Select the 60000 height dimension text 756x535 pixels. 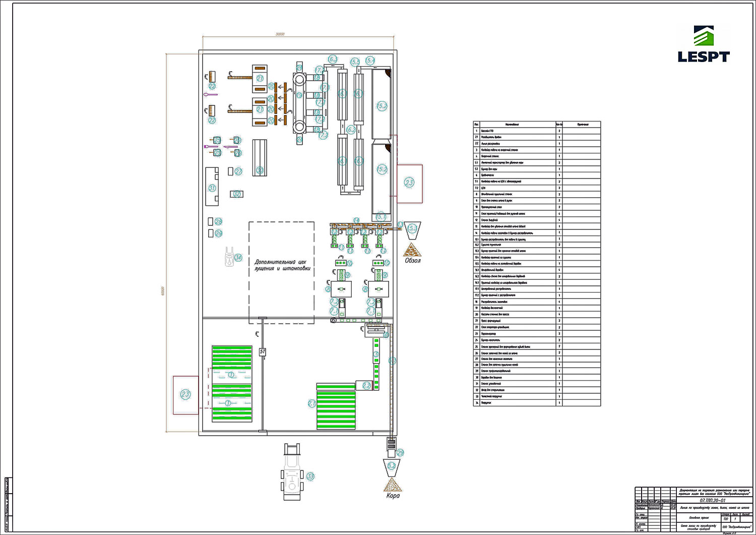tap(163, 291)
